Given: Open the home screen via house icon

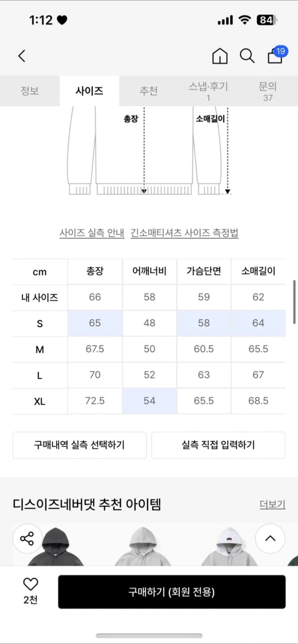Looking at the screenshot, I should 220,56.
